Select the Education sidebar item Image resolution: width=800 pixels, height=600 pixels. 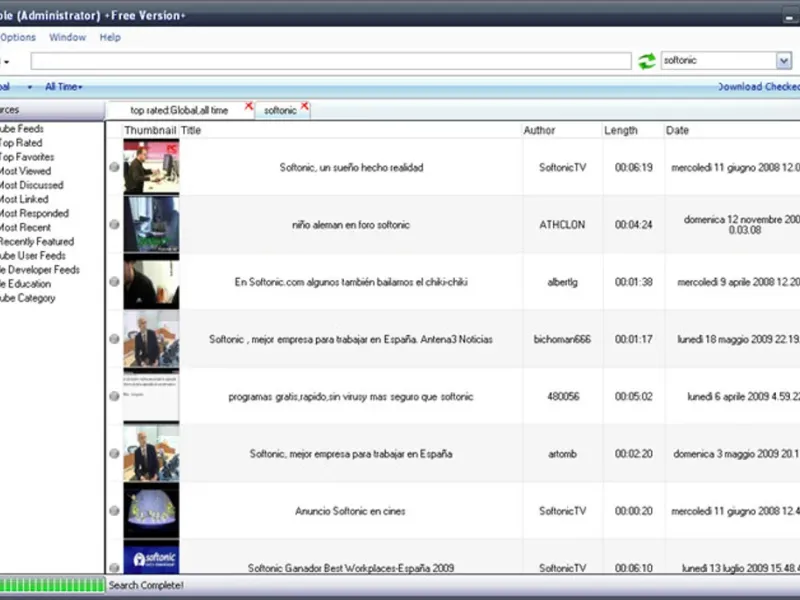coord(26,284)
